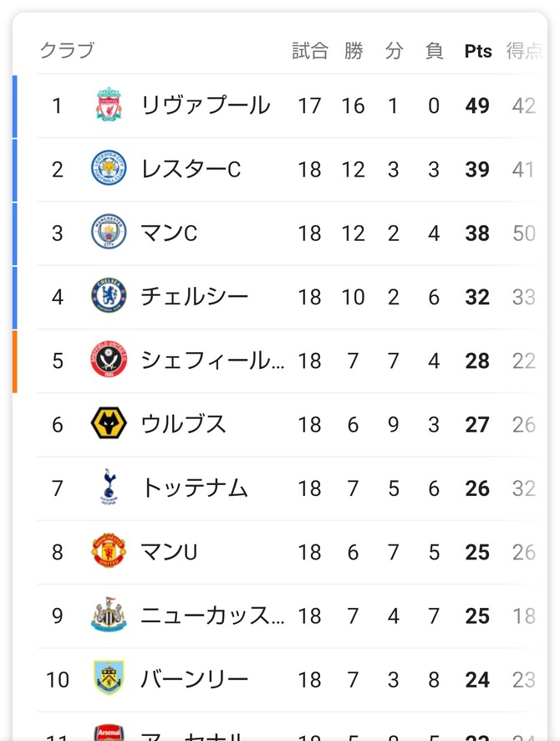Open the レスターC team link
The width and height of the screenshot is (560, 741).
pyautogui.click(x=191, y=169)
